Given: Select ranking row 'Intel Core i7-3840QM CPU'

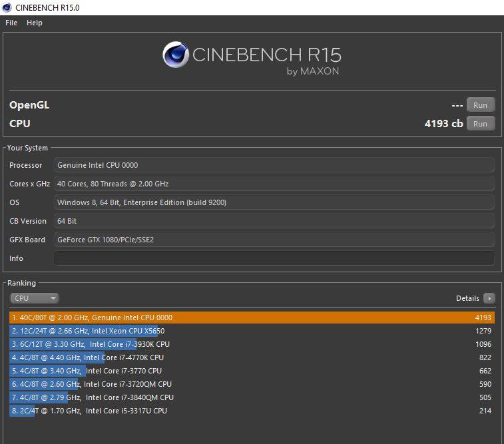Looking at the screenshot, I should 252,397.
